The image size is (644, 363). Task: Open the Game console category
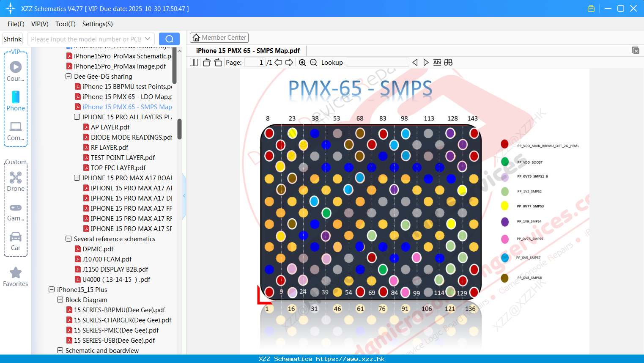coord(16,212)
